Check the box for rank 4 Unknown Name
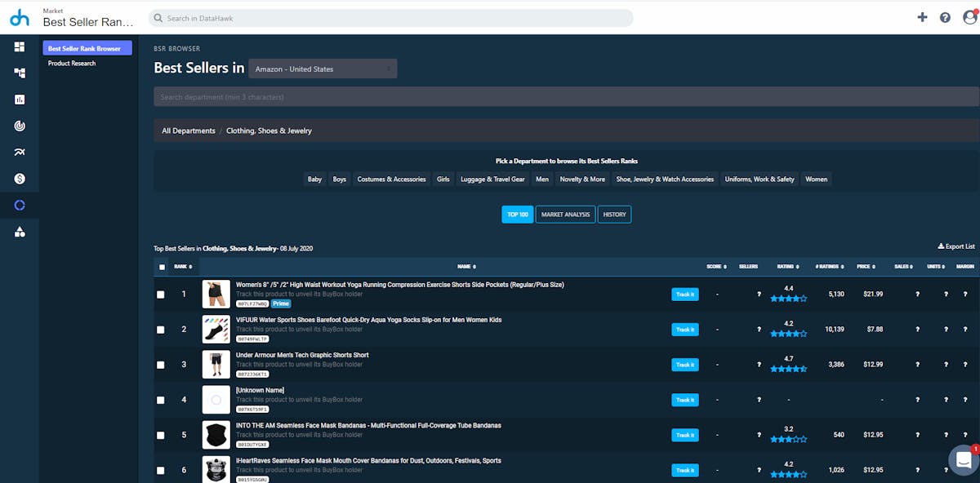Screen dimensions: 980x483 tap(161, 400)
